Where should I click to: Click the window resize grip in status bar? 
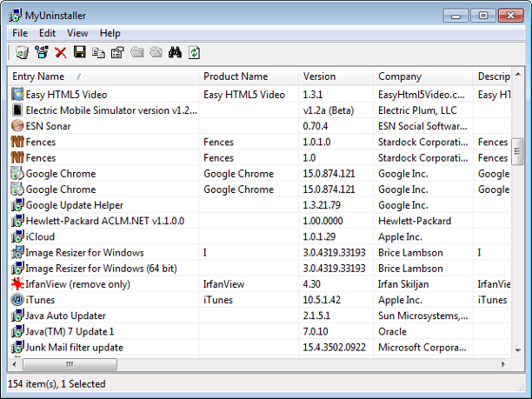coord(520,387)
